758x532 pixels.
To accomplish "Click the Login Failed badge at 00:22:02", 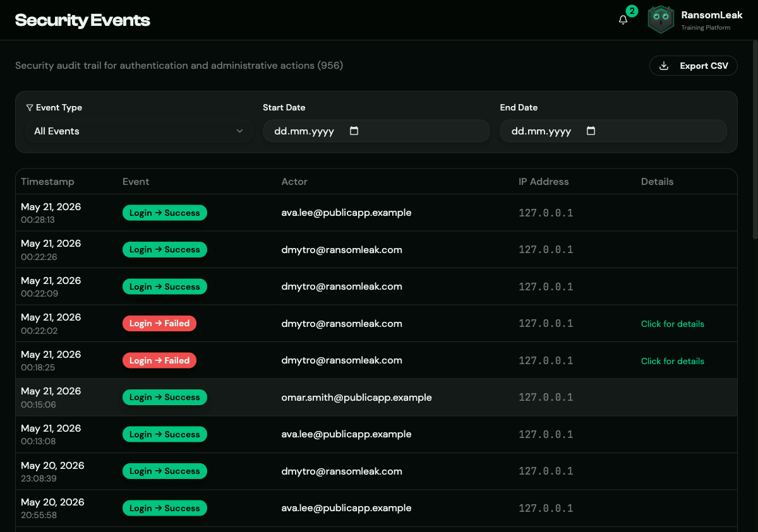I will (160, 323).
